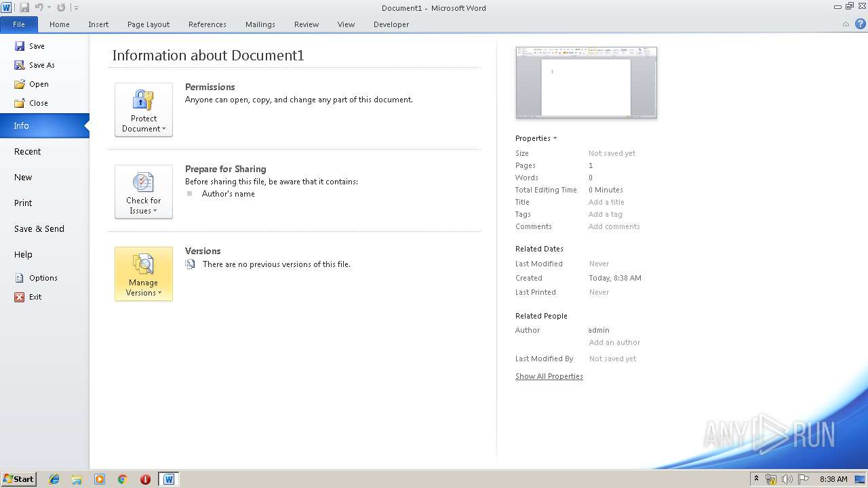This screenshot has height=488, width=868.
Task: Click the Add a title field
Action: pyautogui.click(x=606, y=202)
